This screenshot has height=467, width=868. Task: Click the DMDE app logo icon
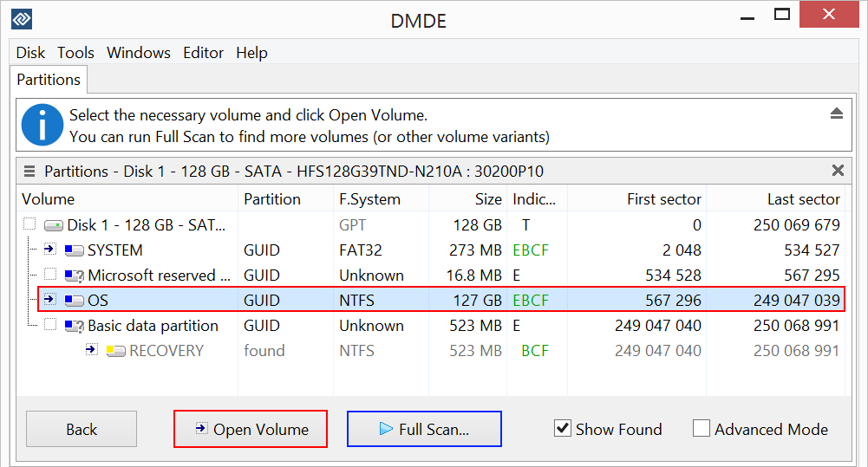21,18
